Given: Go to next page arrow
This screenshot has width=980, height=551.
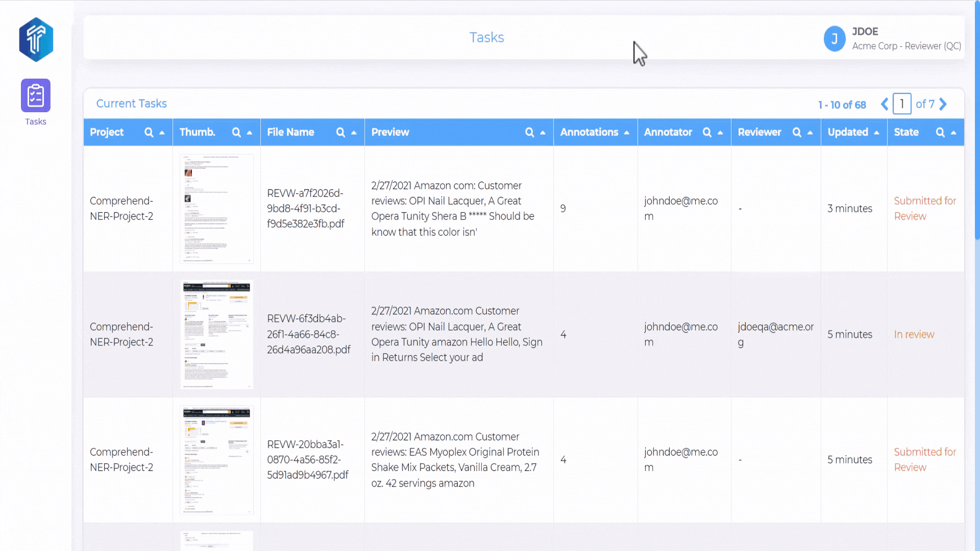Looking at the screenshot, I should click(943, 104).
